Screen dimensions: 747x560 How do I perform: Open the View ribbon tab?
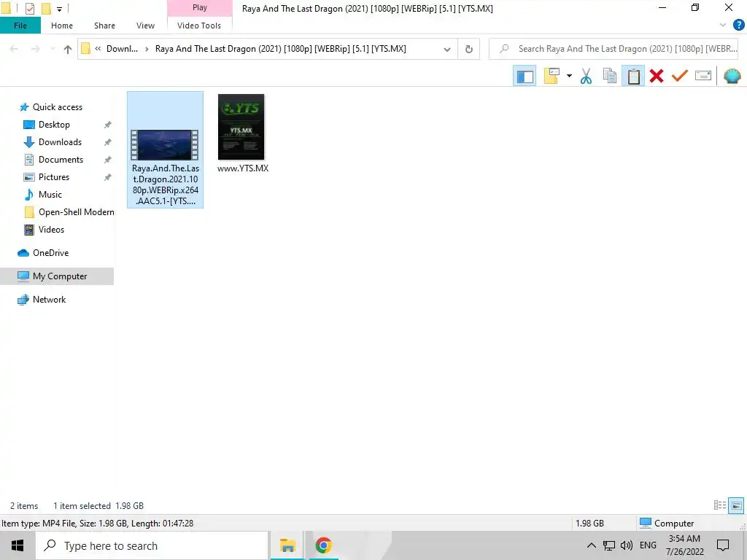coord(145,26)
